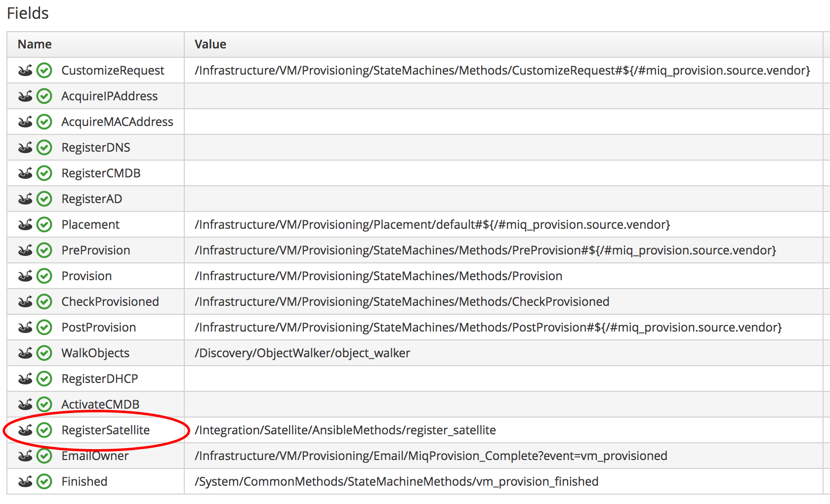Image resolution: width=830 pixels, height=504 pixels.
Task: Open the RegisterSatellite field name
Action: [105, 430]
